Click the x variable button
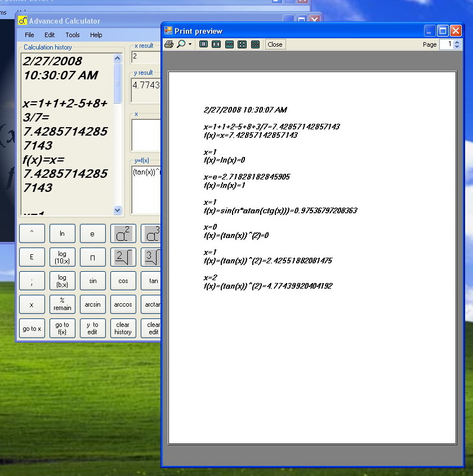Image resolution: width=473 pixels, height=476 pixels. pyautogui.click(x=32, y=304)
